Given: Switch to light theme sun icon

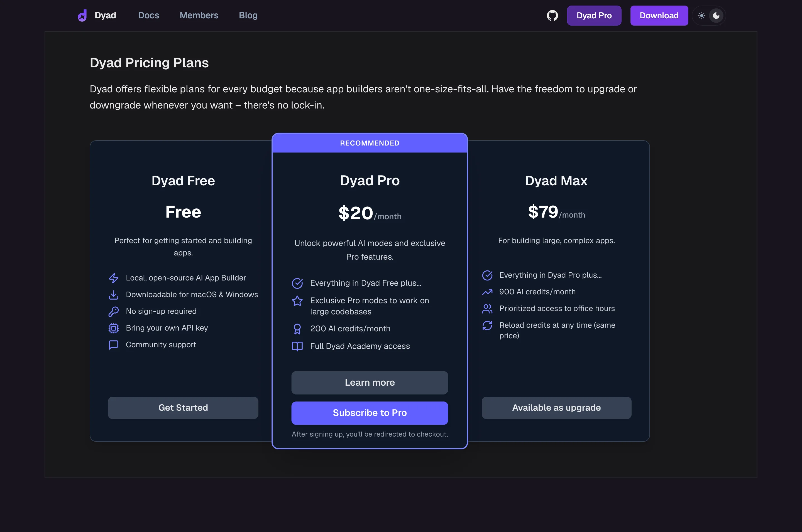Looking at the screenshot, I should (701, 16).
